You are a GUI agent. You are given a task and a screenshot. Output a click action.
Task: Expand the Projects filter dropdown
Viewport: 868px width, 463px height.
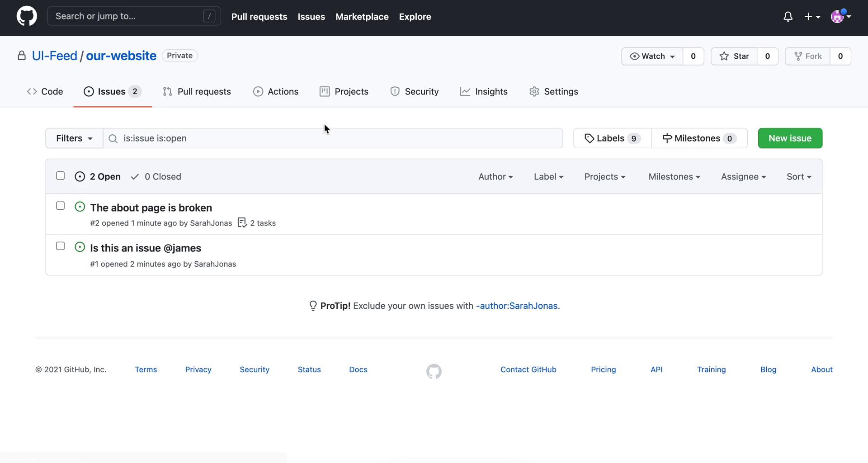click(605, 177)
